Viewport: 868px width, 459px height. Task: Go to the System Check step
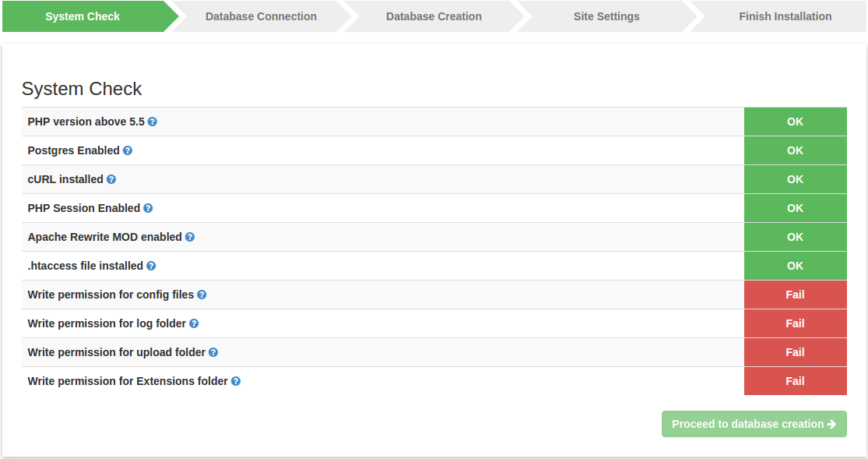pos(83,16)
